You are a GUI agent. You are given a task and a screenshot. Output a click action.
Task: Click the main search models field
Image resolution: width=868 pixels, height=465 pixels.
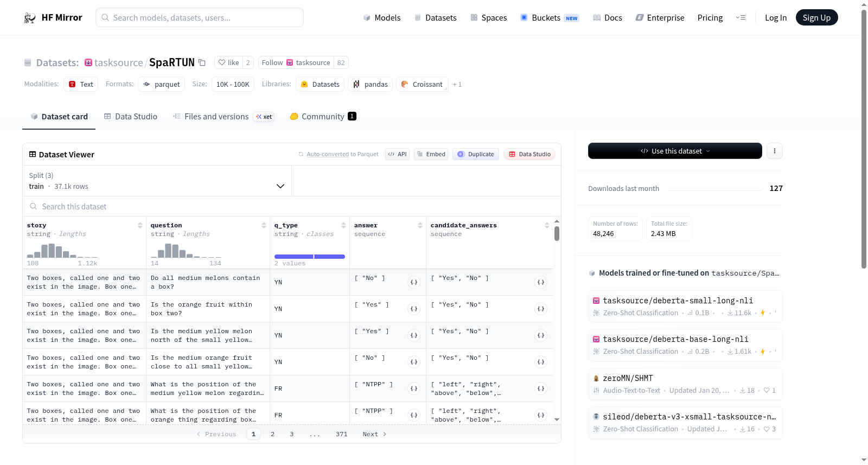(200, 17)
